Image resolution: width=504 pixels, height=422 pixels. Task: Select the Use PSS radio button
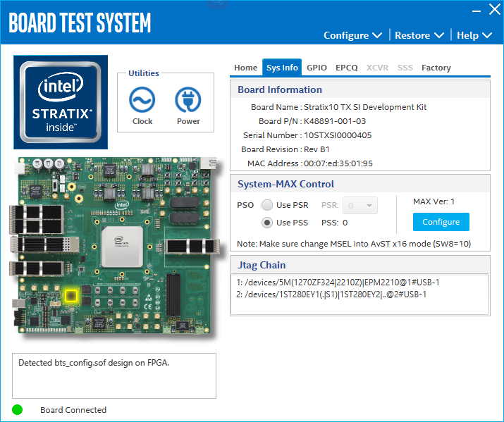click(266, 223)
